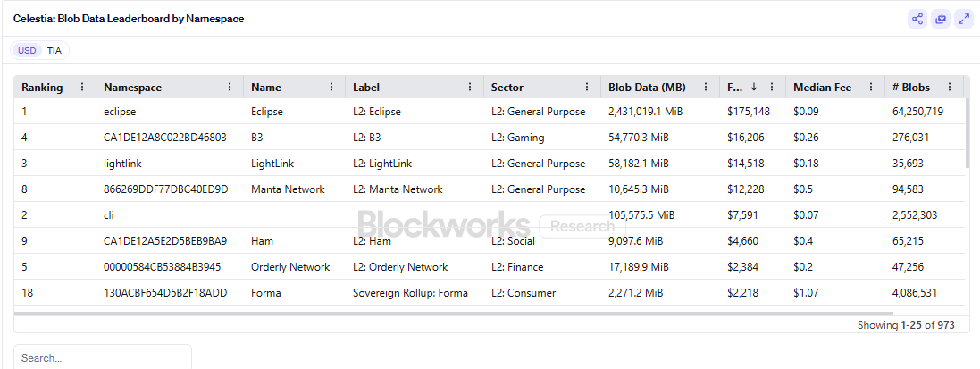Click the blobs count 64,250,719

[x=918, y=112]
